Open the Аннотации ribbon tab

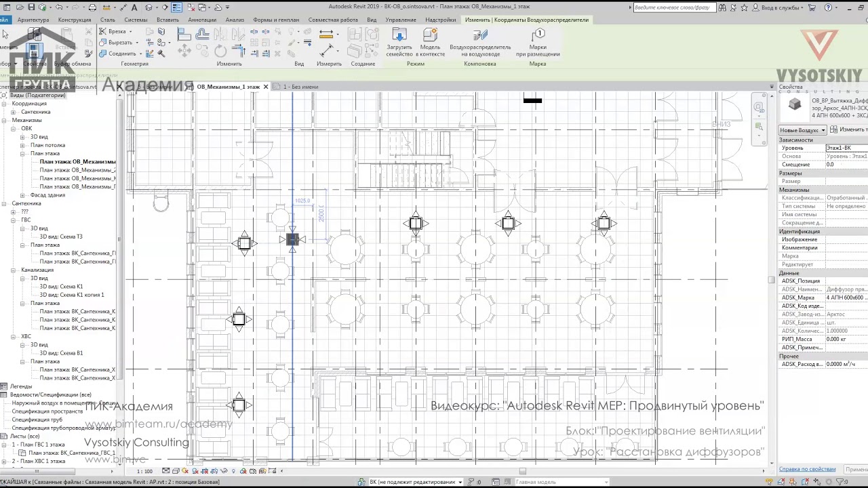click(x=202, y=20)
